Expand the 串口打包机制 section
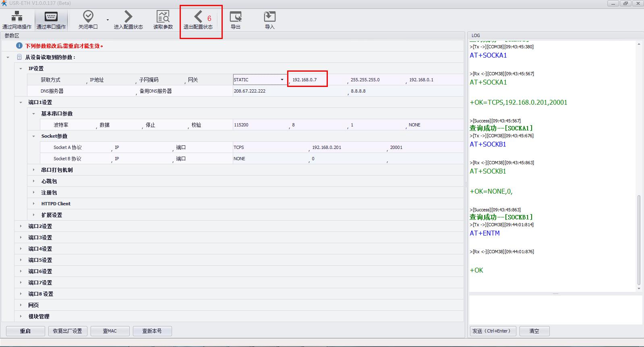 pos(34,170)
